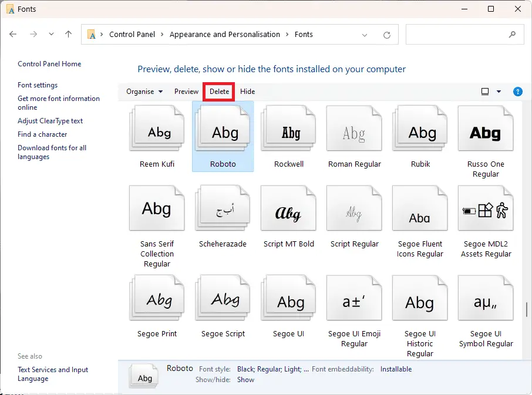
Task: Open Find a character link
Action: [x=42, y=134]
